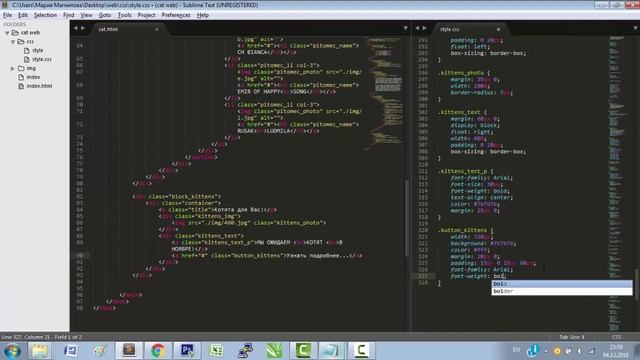640x360 pixels.
Task: Choose 'bold' from autocomplete popup
Action: tap(562, 284)
